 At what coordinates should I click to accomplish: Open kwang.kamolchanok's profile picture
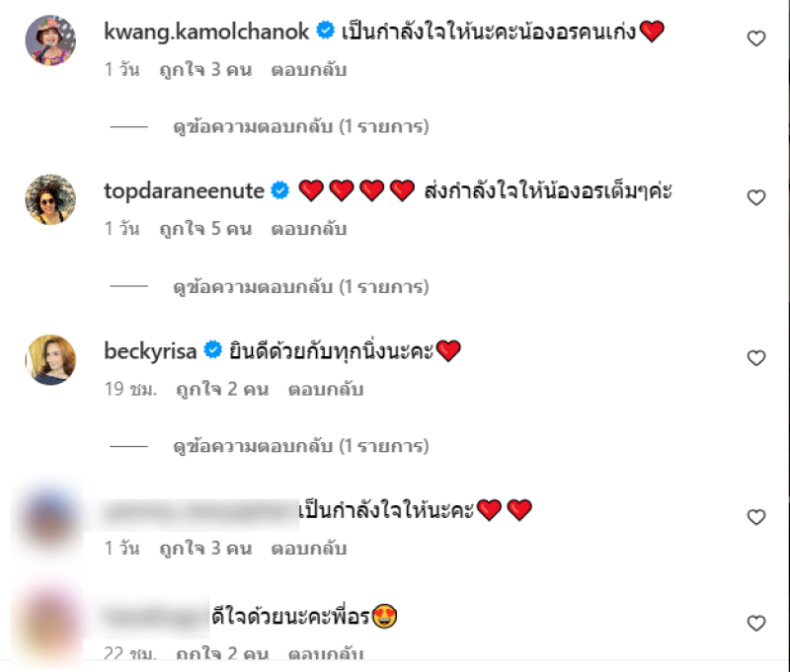[50, 40]
